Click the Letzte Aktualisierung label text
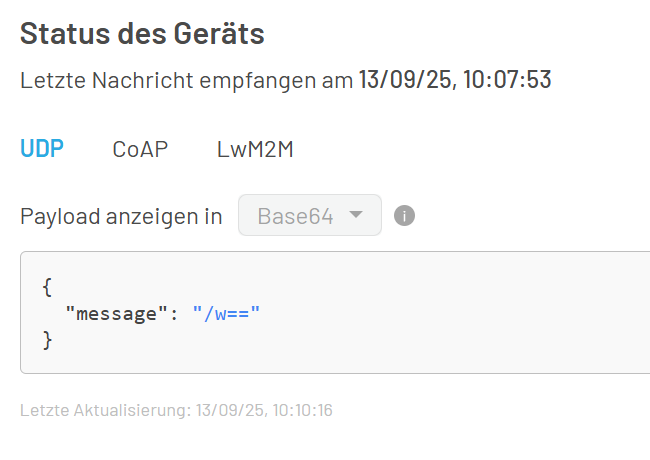This screenshot has height=460, width=650. click(105, 410)
